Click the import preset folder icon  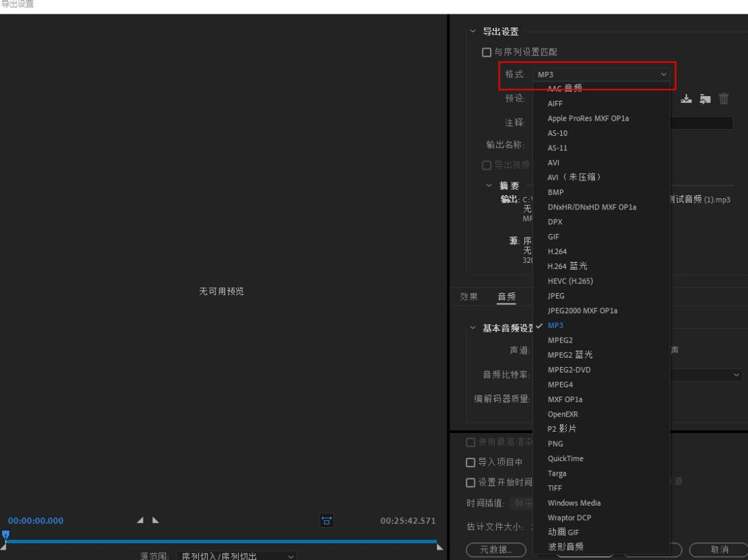click(x=703, y=99)
